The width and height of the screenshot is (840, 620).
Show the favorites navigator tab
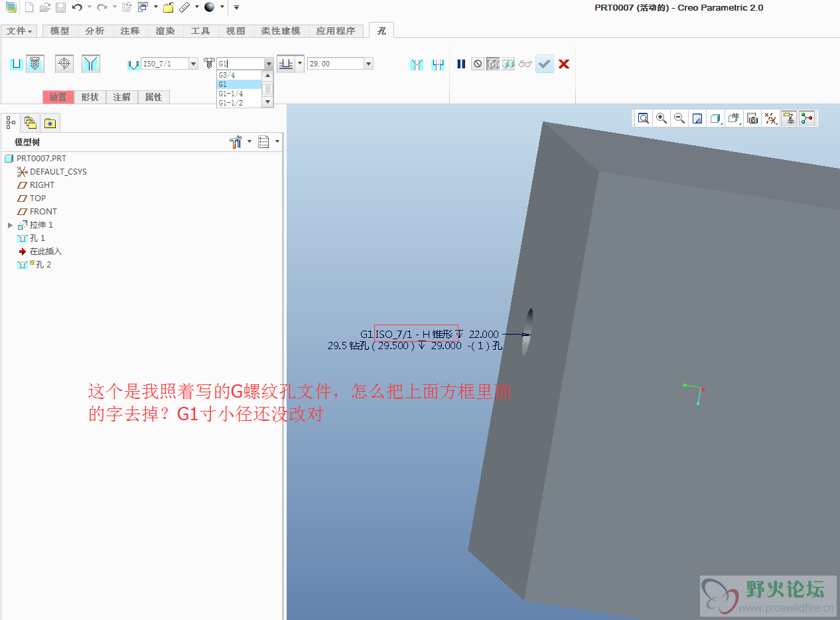(x=50, y=122)
